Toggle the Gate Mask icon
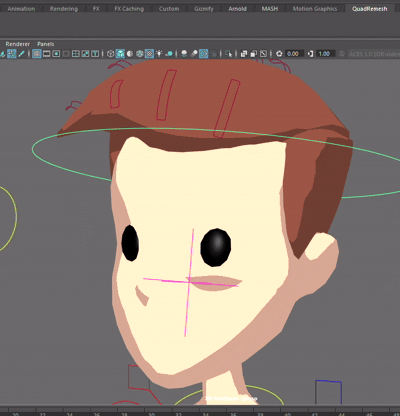The height and width of the screenshot is (416, 400). tap(66, 54)
